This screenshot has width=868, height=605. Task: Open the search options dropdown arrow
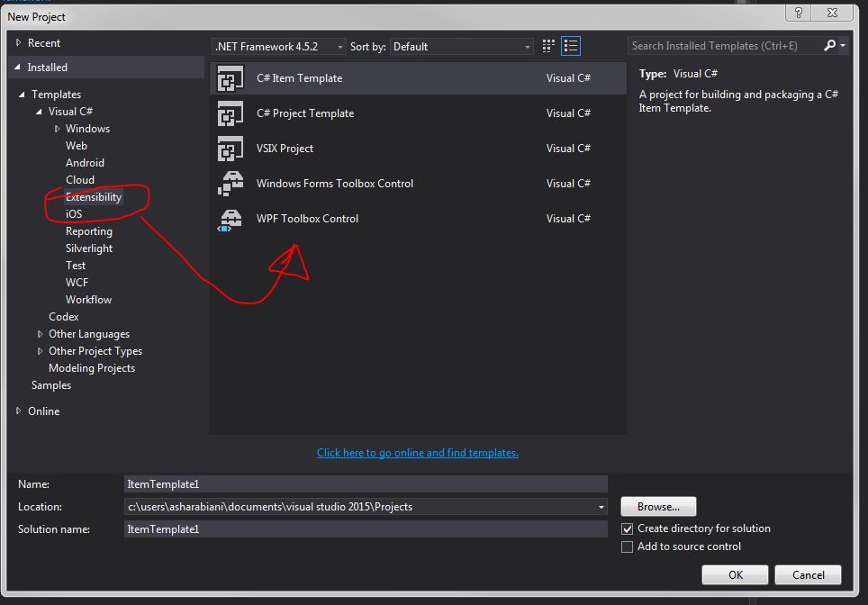click(843, 45)
